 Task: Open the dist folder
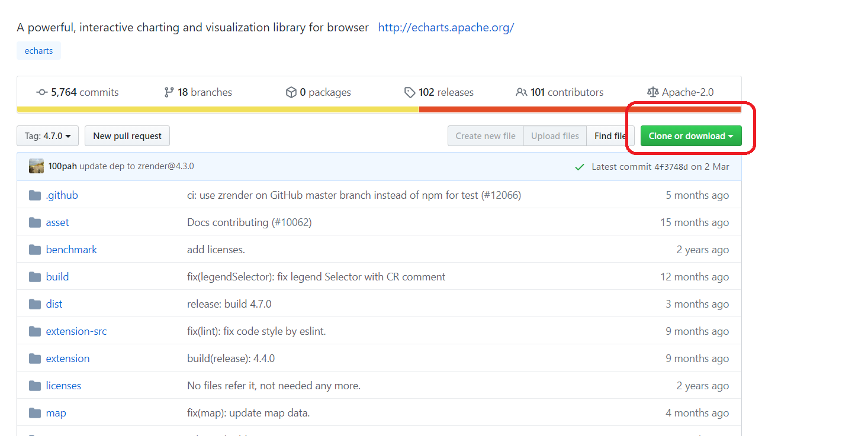54,304
